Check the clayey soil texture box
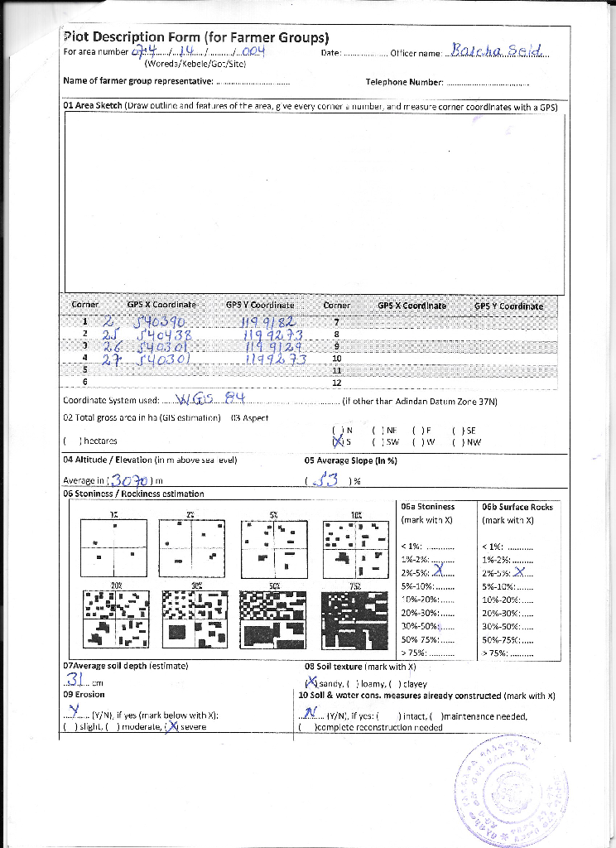This screenshot has width=616, height=848. tap(395, 684)
